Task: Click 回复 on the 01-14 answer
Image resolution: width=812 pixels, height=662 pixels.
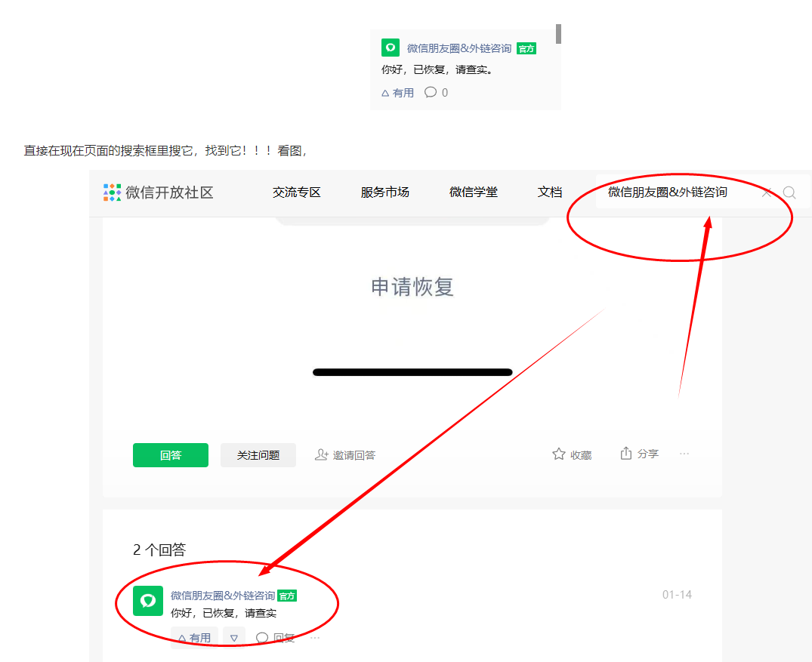Action: pos(276,638)
